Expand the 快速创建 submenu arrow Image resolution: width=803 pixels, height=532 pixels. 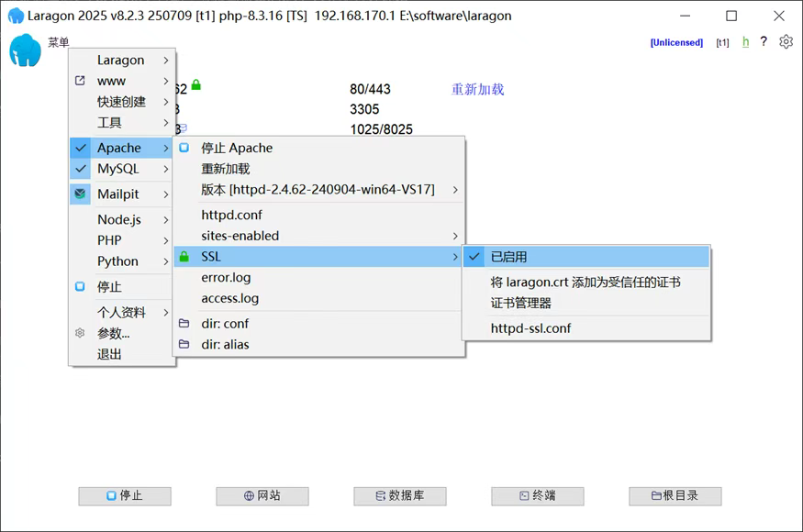point(166,102)
